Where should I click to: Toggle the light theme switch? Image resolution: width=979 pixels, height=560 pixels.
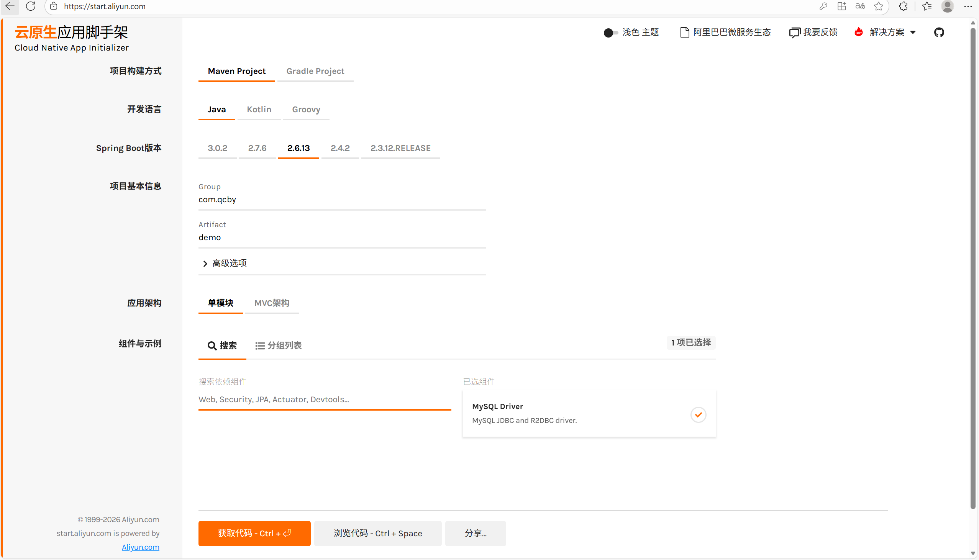tap(610, 33)
